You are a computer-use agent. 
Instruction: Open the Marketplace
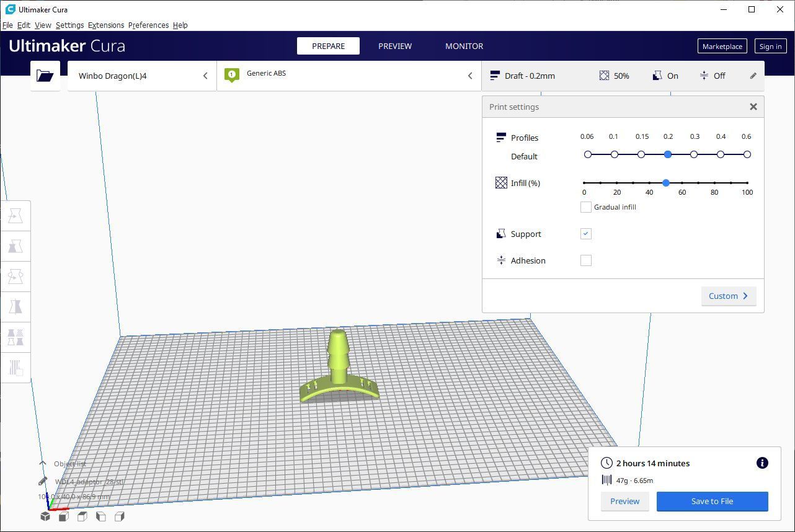[722, 47]
